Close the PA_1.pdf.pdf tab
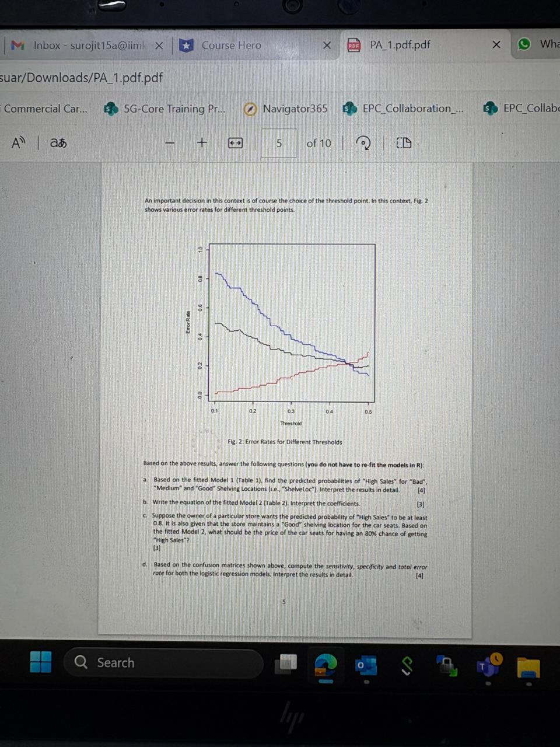The height and width of the screenshot is (747, 560). point(496,44)
